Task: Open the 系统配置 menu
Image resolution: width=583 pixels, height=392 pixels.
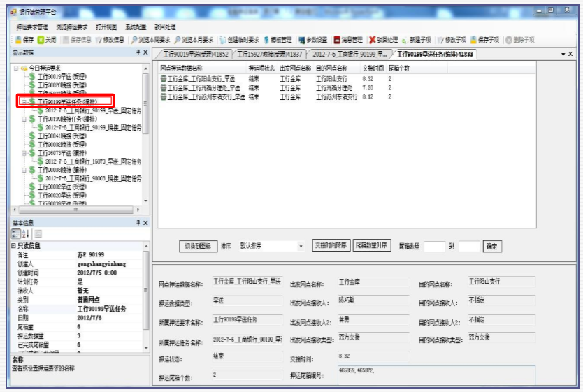Action: (x=136, y=27)
